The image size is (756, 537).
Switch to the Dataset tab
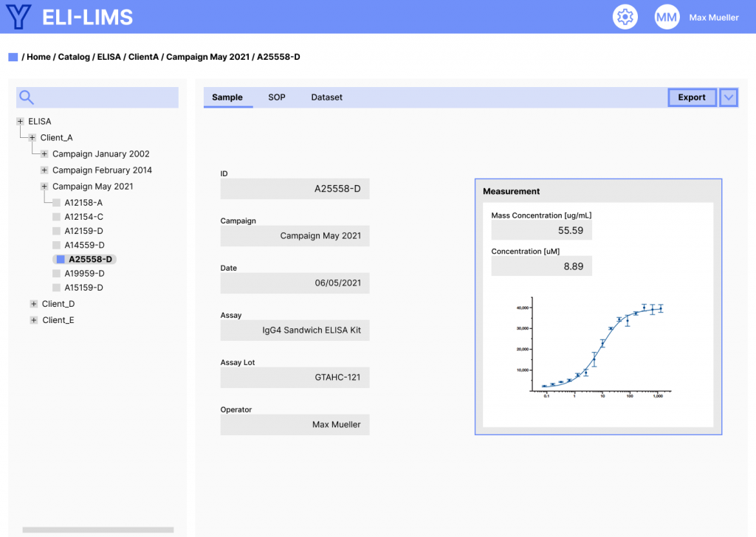(x=326, y=97)
